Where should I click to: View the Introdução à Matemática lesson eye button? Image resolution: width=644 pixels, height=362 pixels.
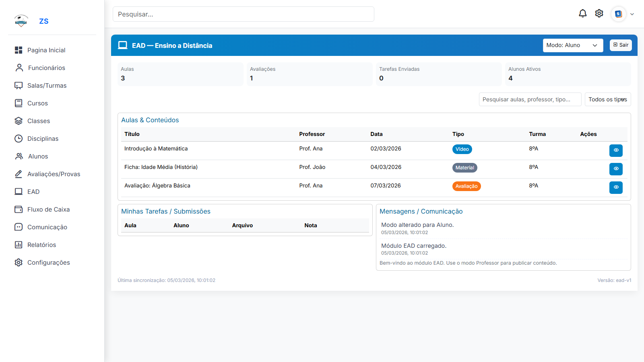(x=616, y=150)
